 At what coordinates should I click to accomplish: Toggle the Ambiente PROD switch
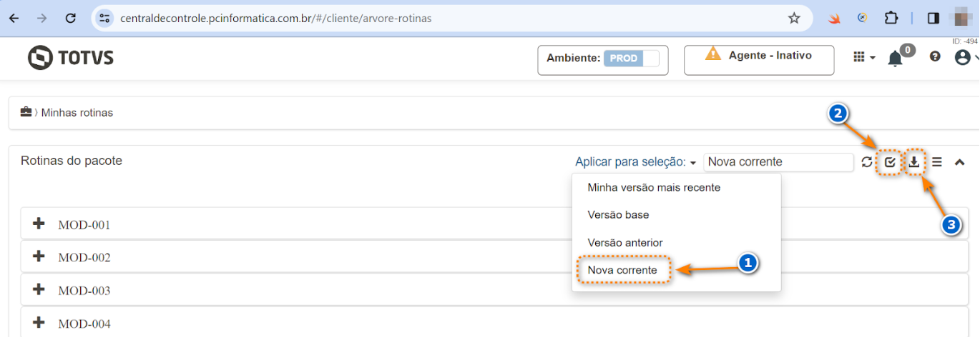point(631,59)
